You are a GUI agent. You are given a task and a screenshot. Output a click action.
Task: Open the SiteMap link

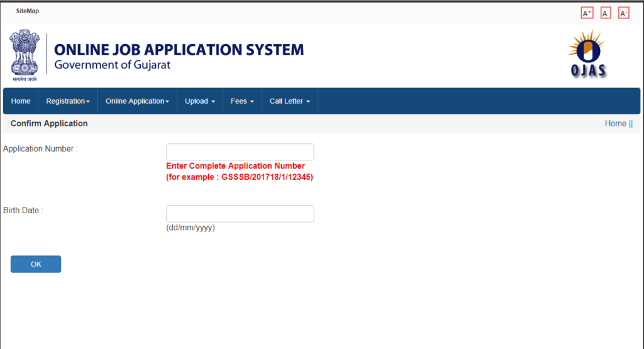(28, 11)
